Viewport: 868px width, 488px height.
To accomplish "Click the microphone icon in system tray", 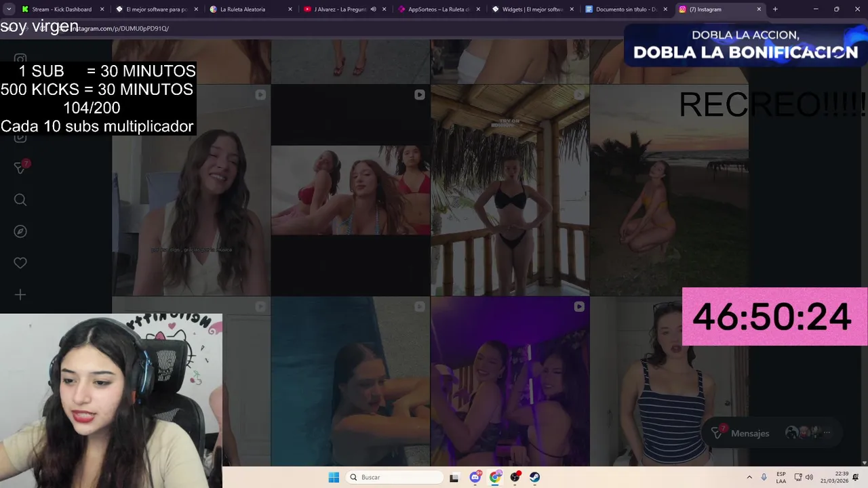I will [764, 477].
